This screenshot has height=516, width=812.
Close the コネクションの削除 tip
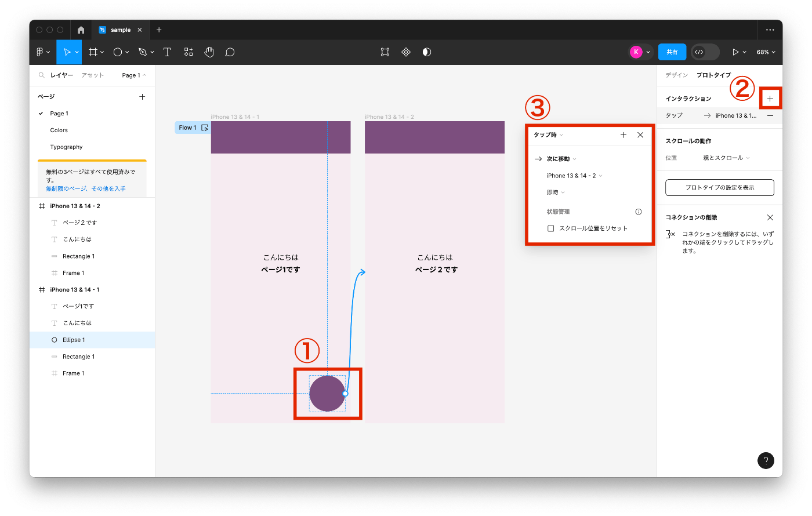770,217
